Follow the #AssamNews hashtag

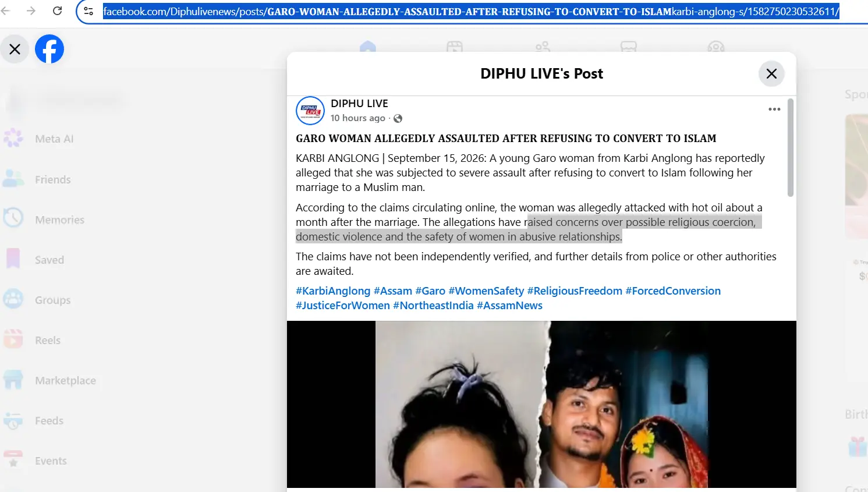click(509, 306)
